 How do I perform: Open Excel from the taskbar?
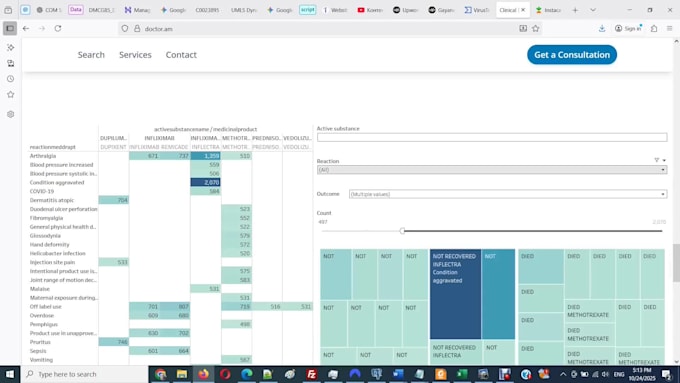click(462, 374)
